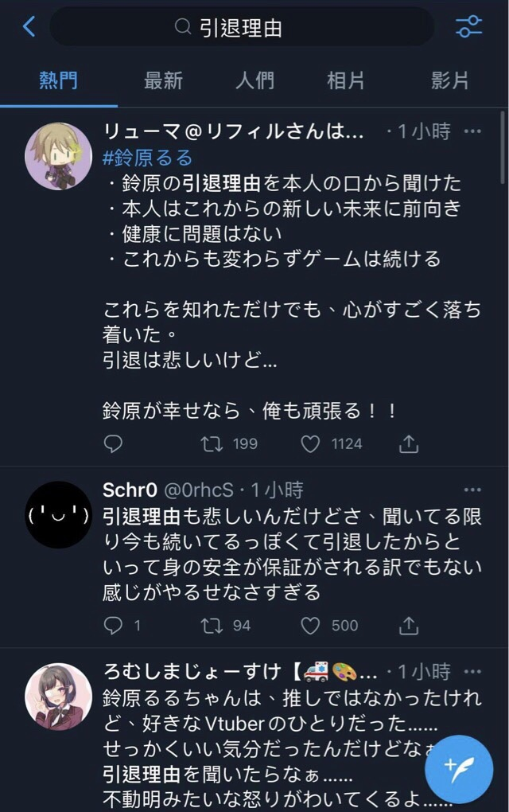Like Schr0's tweet with 500 likes
The height and width of the screenshot is (812, 509).
(310, 626)
